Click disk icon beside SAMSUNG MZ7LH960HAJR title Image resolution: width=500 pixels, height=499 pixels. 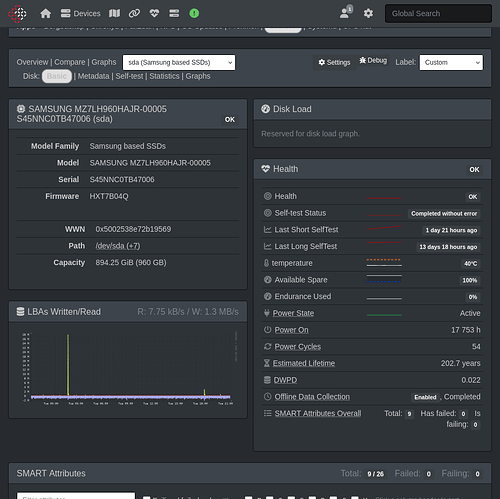coord(21,109)
